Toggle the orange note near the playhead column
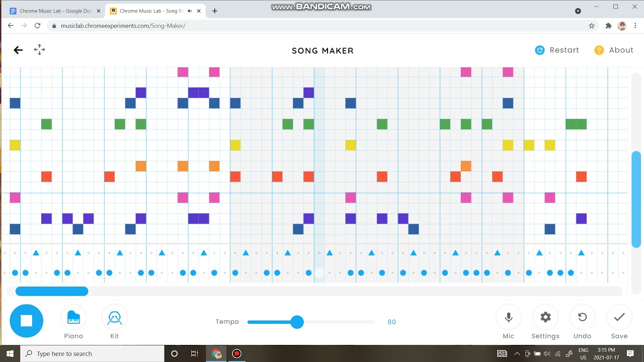This screenshot has height=362, width=644. click(x=308, y=176)
